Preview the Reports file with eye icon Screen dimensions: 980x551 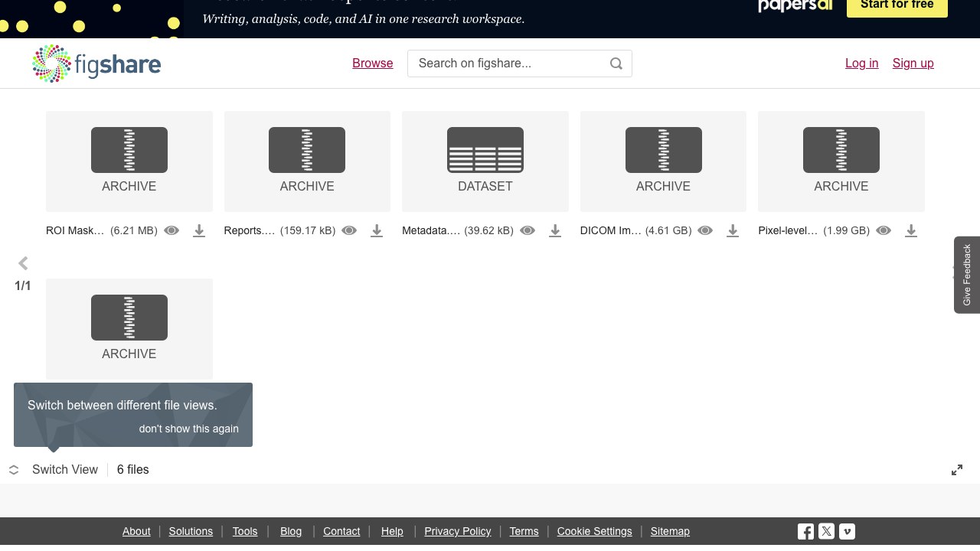tap(349, 230)
